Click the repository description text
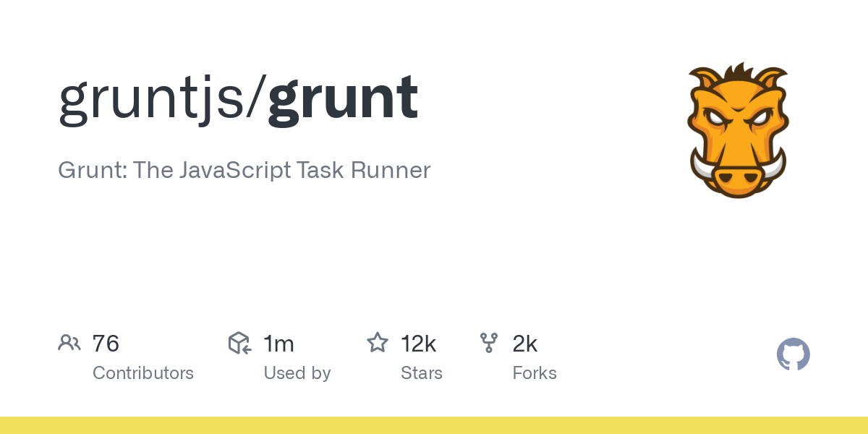Screen dimensions: 868x434 (244, 170)
